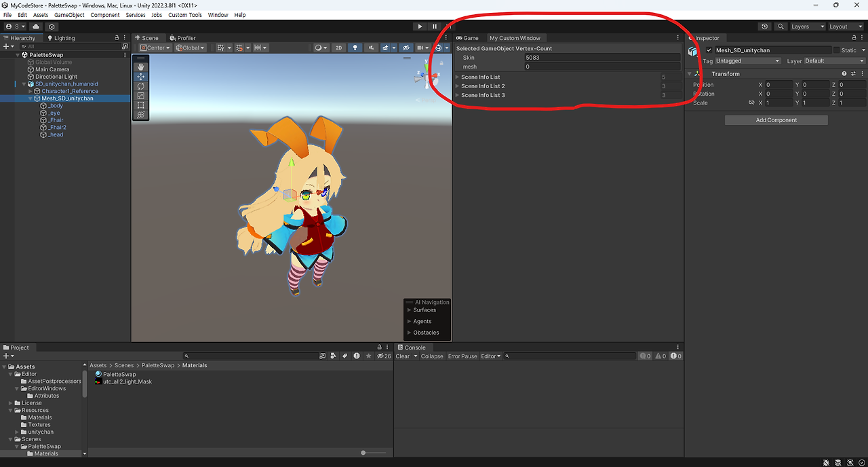
Task: Open the Center pivot dropdown
Action: click(155, 48)
